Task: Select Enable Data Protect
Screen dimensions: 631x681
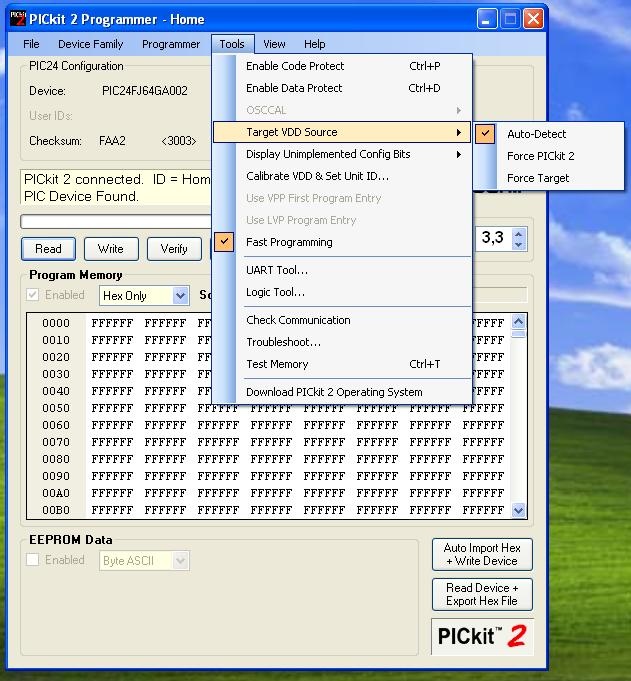Action: click(x=342, y=88)
